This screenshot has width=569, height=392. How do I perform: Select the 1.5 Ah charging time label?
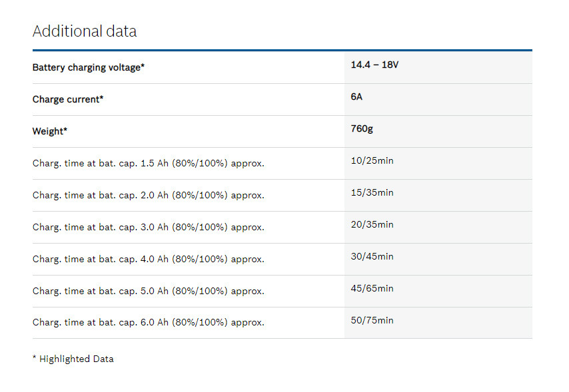pyautogui.click(x=149, y=163)
